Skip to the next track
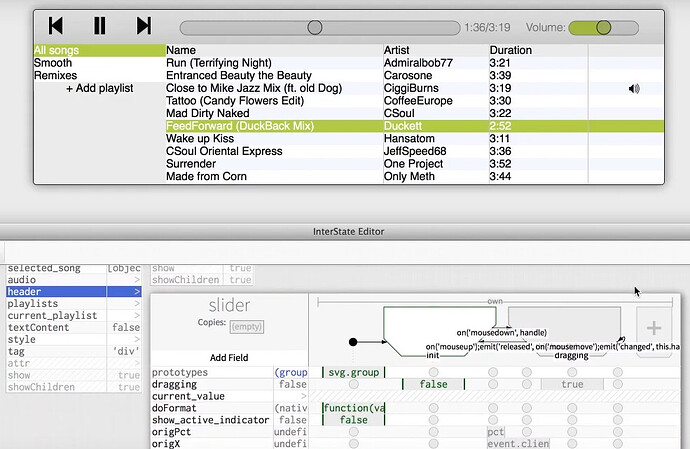The image size is (690, 449). pyautogui.click(x=144, y=26)
